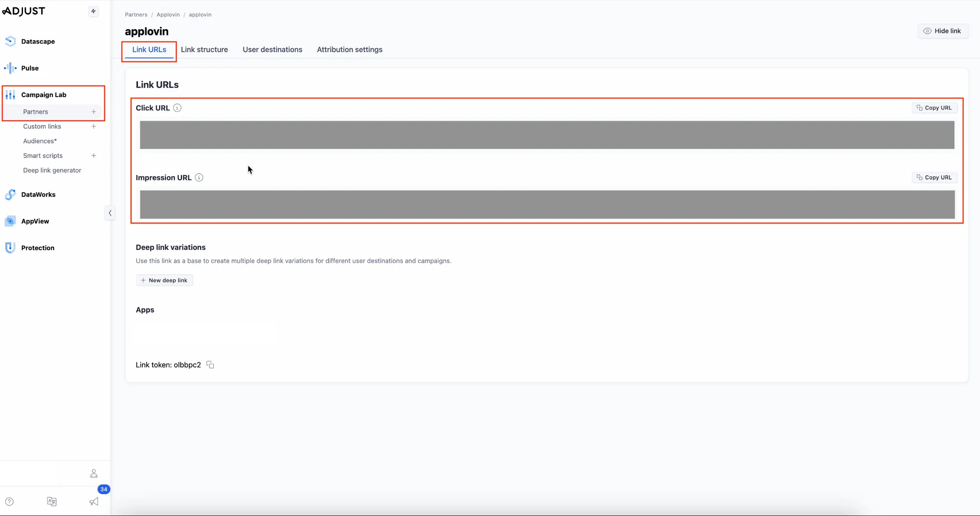Open Protection from the sidebar
980x516 pixels.
point(38,248)
